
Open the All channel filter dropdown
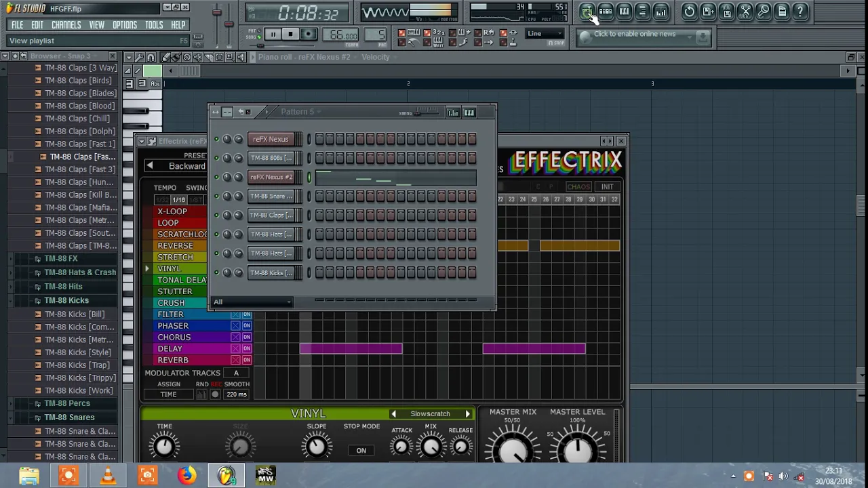point(252,302)
